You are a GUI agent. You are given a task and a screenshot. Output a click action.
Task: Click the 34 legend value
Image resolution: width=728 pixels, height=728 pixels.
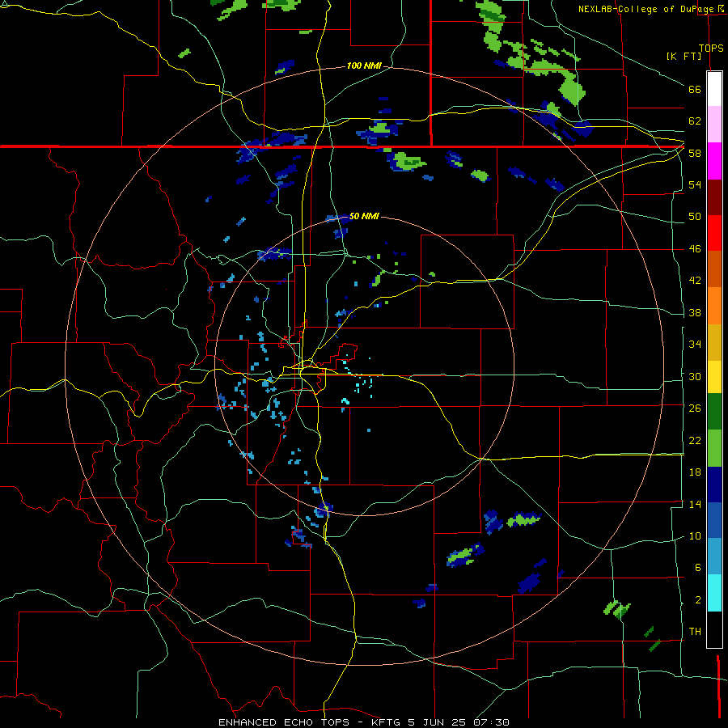coord(695,345)
